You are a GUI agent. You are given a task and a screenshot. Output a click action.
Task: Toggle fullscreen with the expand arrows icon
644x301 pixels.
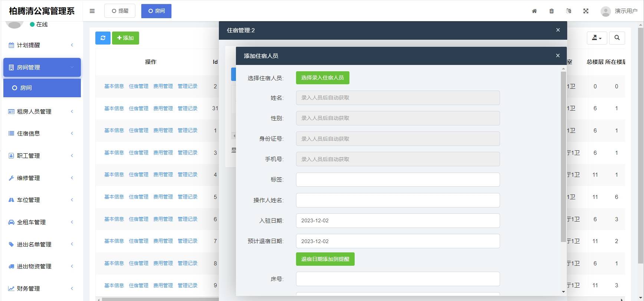coord(586,11)
